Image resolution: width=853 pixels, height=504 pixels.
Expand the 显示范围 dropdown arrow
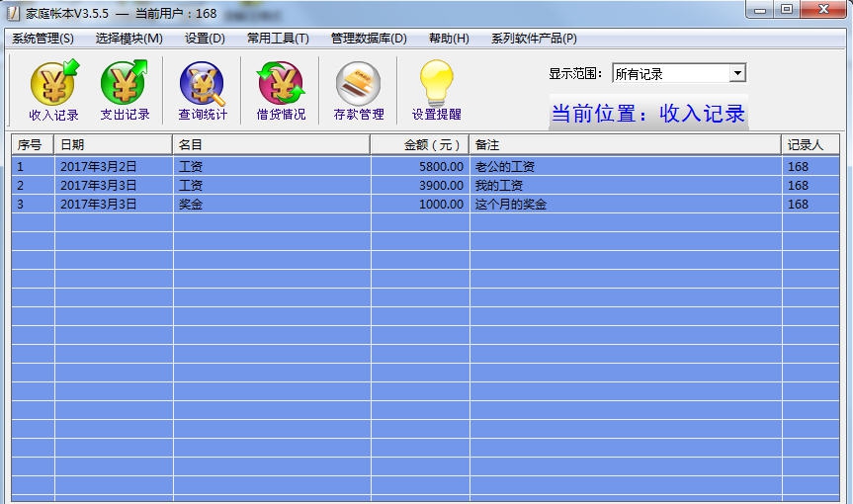pyautogui.click(x=737, y=73)
